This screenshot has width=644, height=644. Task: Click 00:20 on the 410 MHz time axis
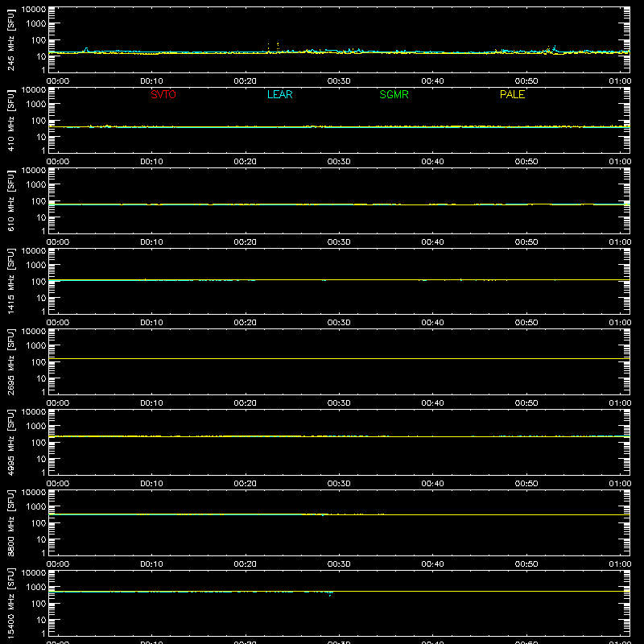tap(246, 162)
